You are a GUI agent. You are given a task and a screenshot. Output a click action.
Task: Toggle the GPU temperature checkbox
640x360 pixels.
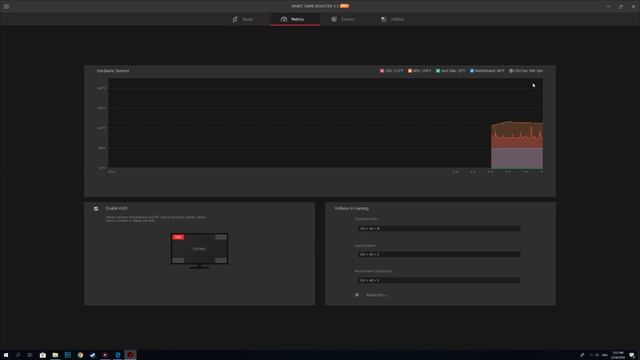[410, 71]
